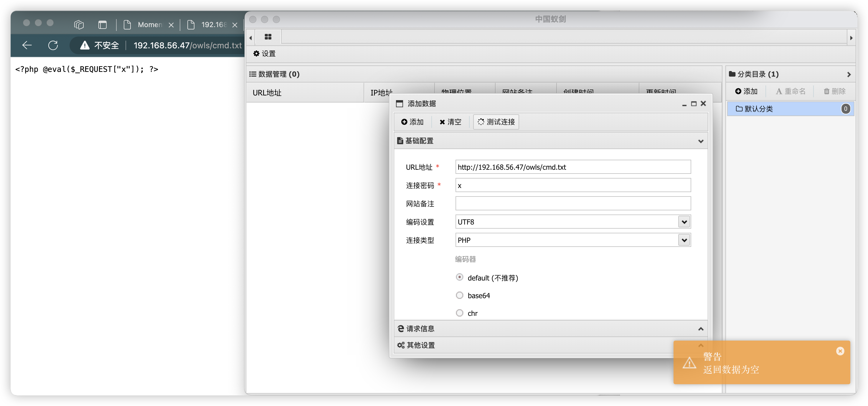Click the 数据管理 panel header
Screen dimensions: 868x406
[x=483, y=74]
